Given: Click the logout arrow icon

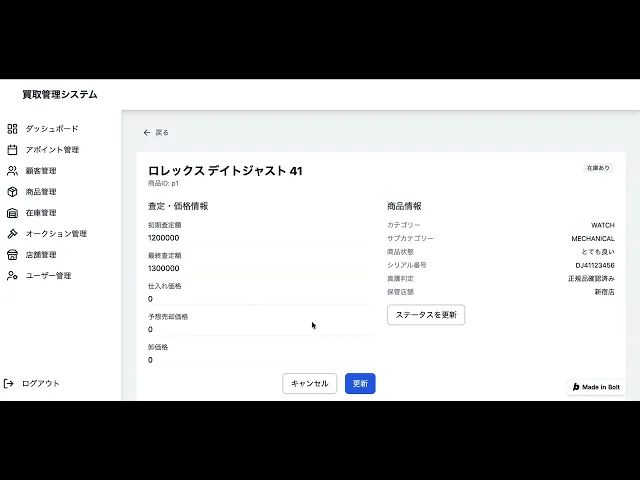Looking at the screenshot, I should tap(9, 383).
